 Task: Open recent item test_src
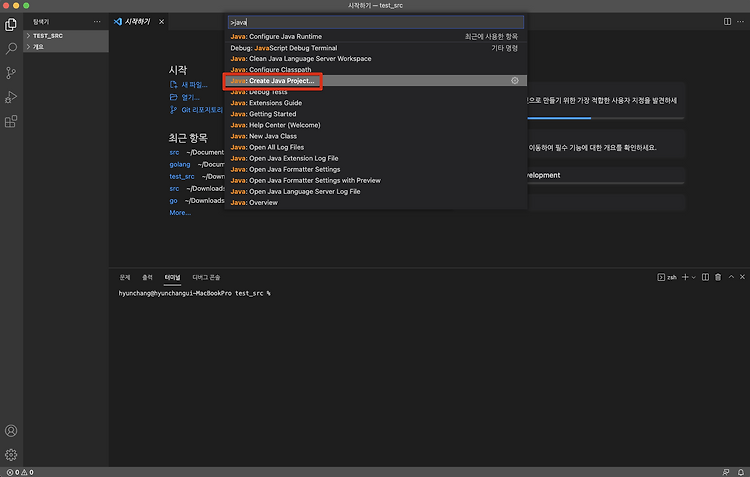pos(182,176)
